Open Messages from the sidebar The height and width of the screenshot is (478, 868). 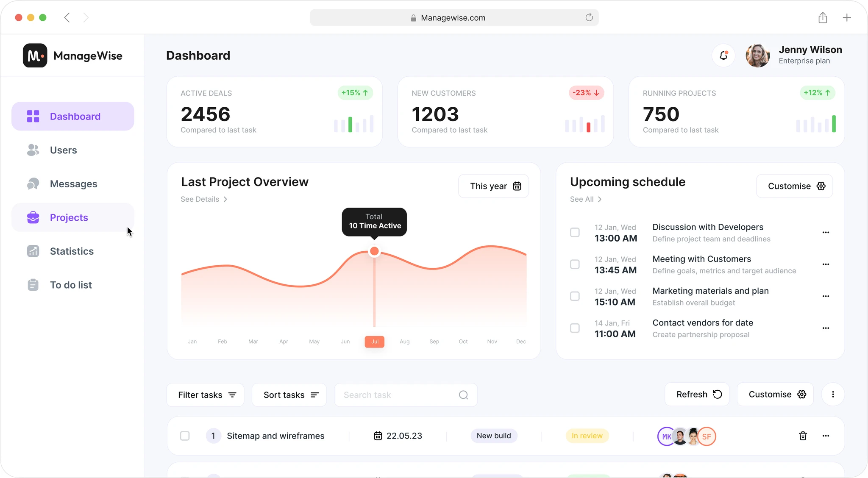(x=73, y=184)
